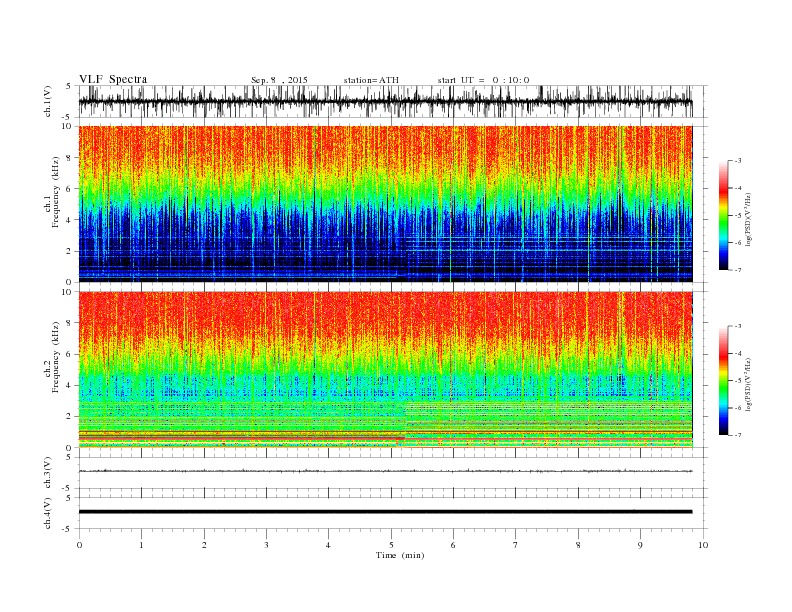Screen dimensions: 792x612
Task: Click the '-3' label on ch.1 color bar
Action: pos(737,161)
